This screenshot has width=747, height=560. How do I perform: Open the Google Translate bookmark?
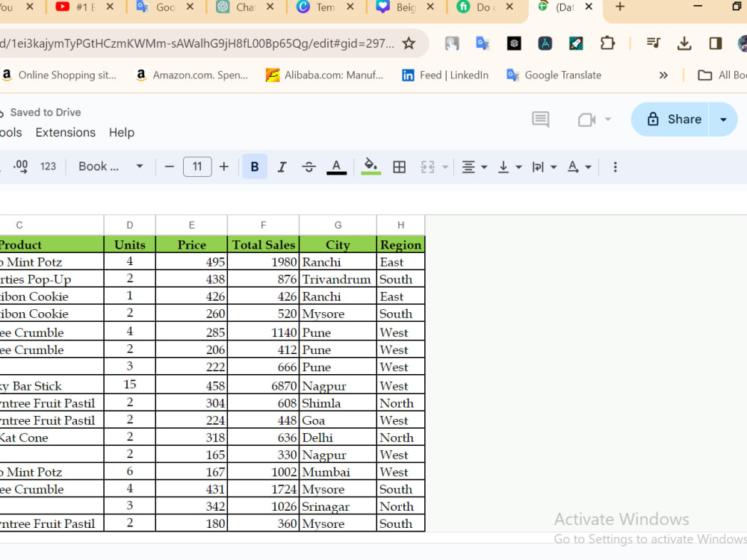tap(554, 75)
